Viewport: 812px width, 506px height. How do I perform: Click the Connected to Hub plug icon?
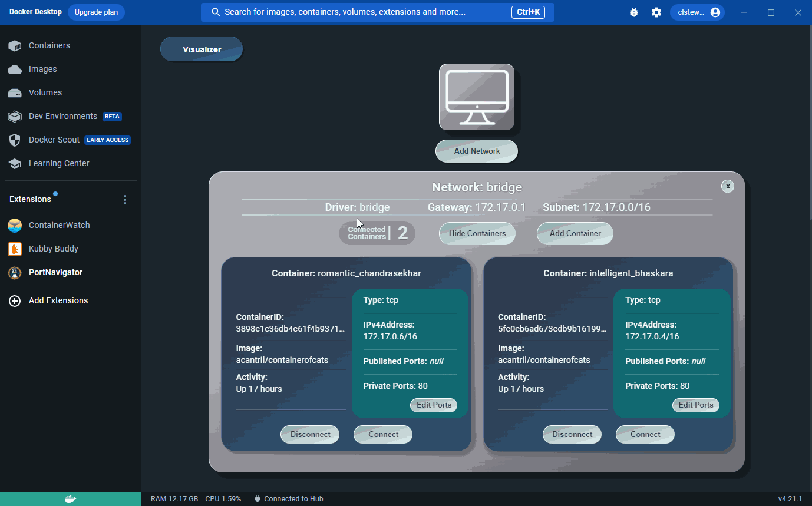pyautogui.click(x=258, y=499)
